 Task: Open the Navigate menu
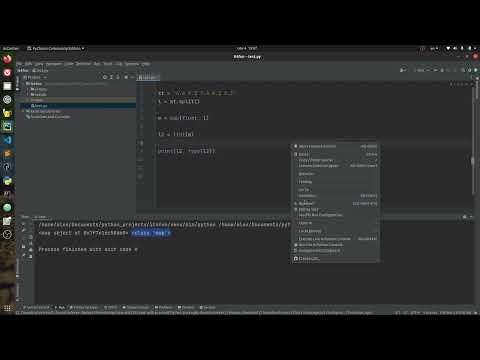pos(54,64)
